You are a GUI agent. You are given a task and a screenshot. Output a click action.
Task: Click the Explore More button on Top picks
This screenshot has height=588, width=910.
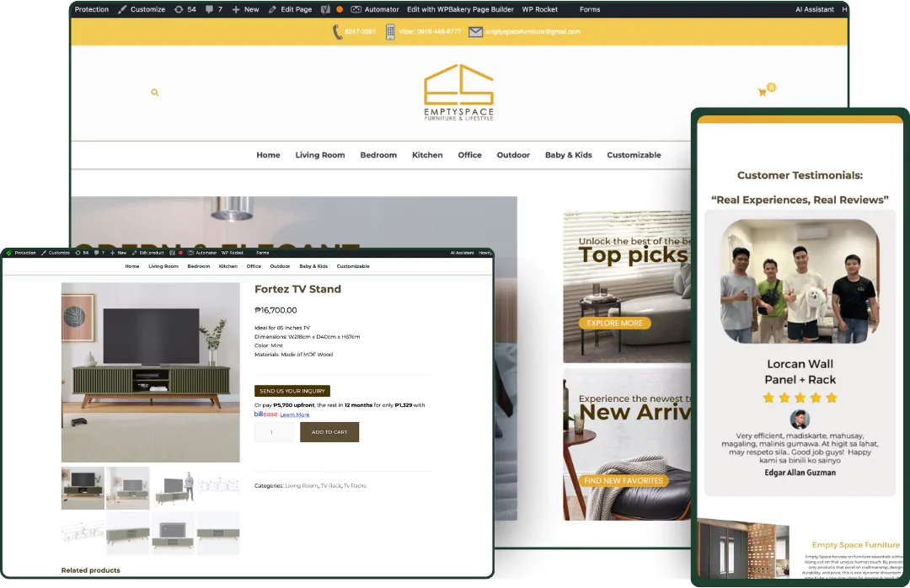pos(614,323)
